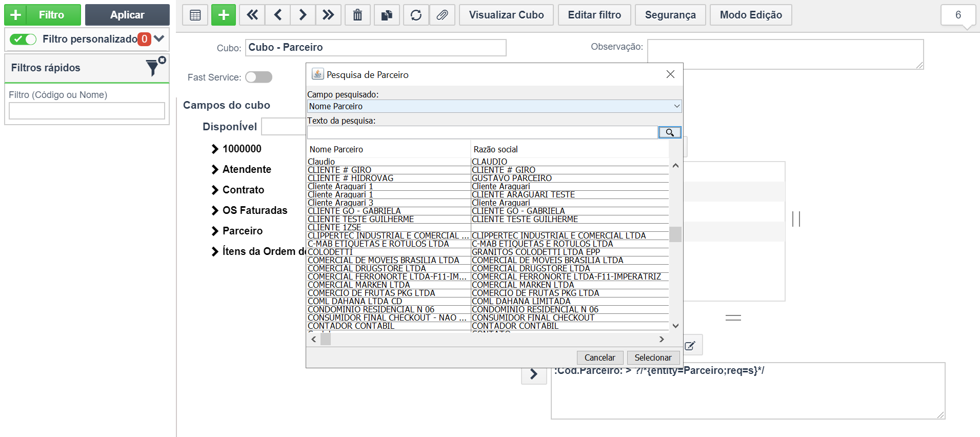This screenshot has height=437, width=980.
Task: Expand the Filtro personalizado chevron
Action: pos(159,38)
